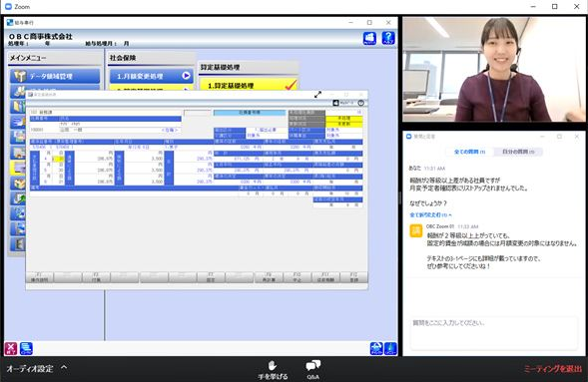Maximize the Q&A panel window
The image size is (588, 382).
pyautogui.click(x=559, y=137)
